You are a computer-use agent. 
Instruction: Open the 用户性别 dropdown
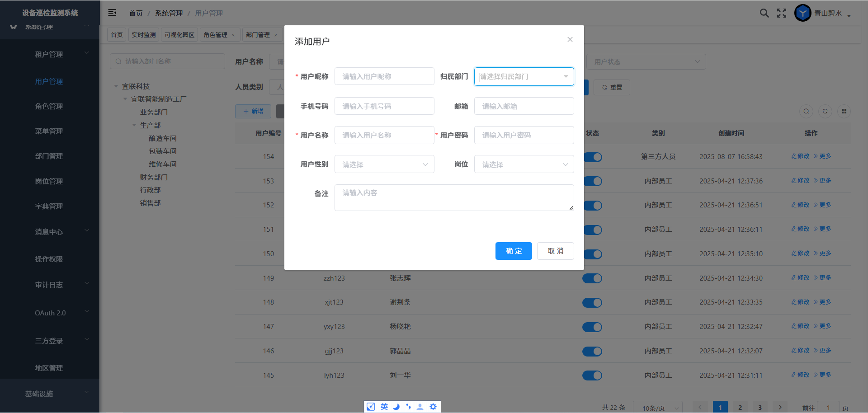coord(384,164)
